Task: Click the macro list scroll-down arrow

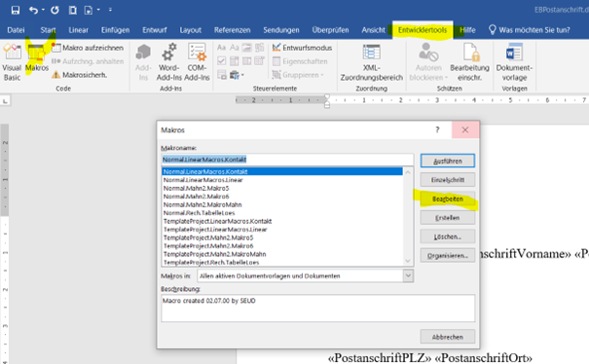Action: click(x=408, y=261)
